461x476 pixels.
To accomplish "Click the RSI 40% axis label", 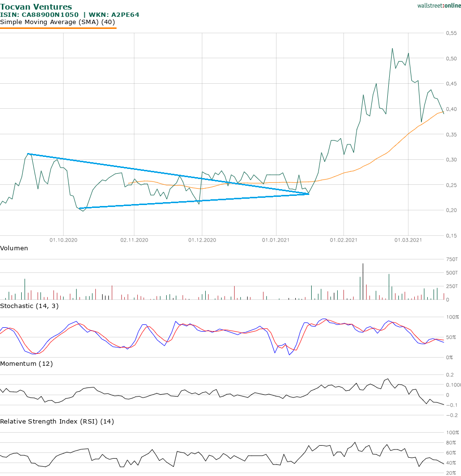I will click(451, 463).
